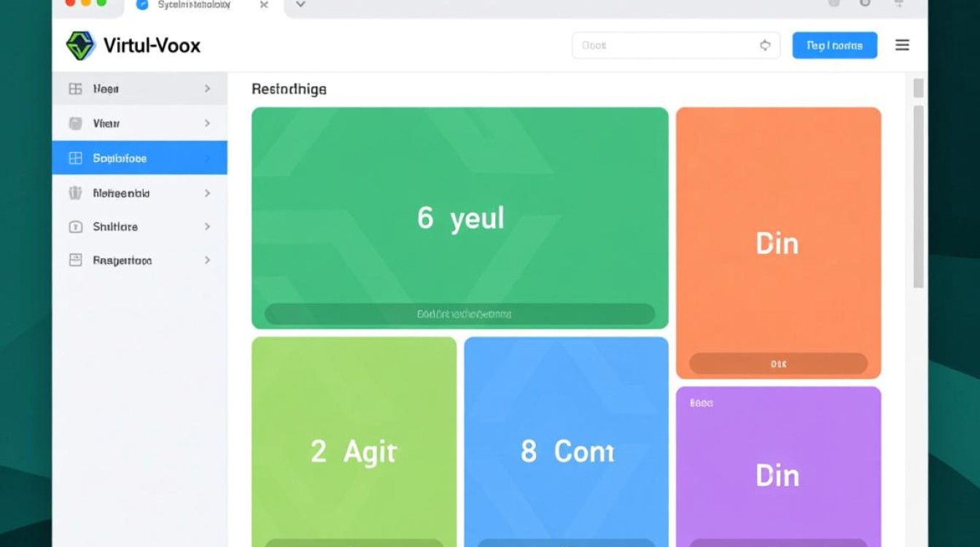Click the vertical scrollbar on right
The height and width of the screenshot is (547, 980).
pyautogui.click(x=918, y=195)
